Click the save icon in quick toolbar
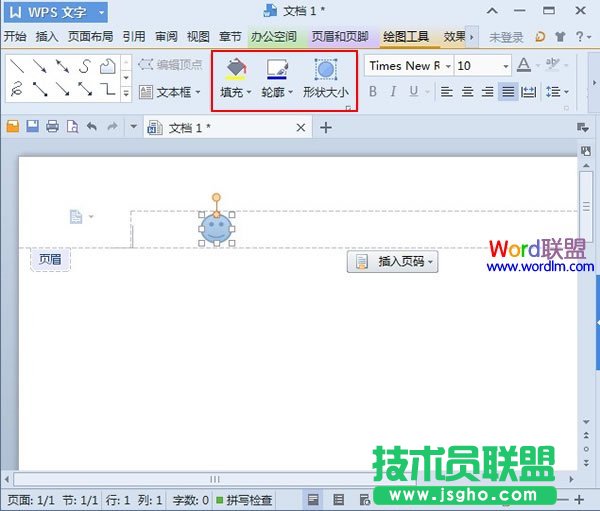 click(x=33, y=127)
